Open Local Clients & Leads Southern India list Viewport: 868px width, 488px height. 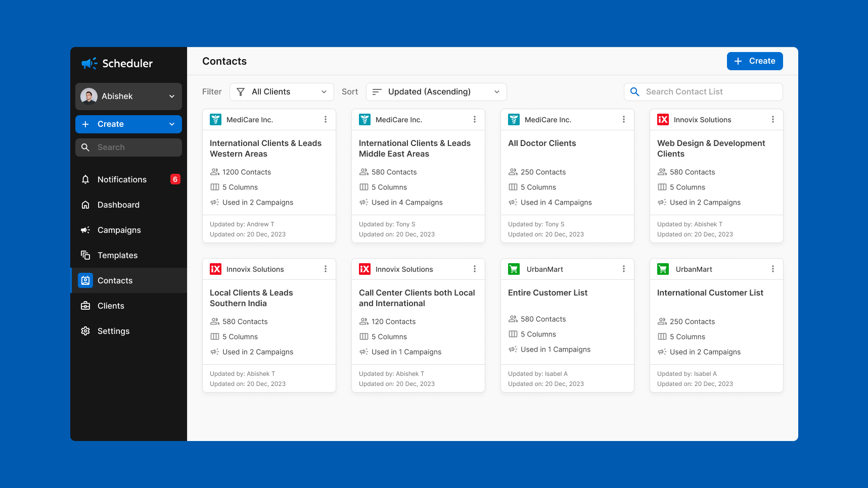coord(251,298)
